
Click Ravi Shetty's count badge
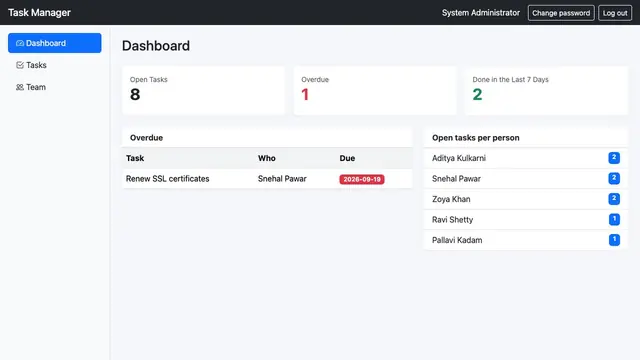tap(614, 219)
